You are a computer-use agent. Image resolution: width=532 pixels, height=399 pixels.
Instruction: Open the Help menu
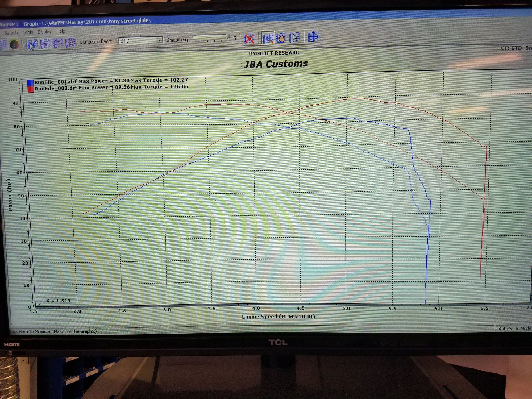61,31
